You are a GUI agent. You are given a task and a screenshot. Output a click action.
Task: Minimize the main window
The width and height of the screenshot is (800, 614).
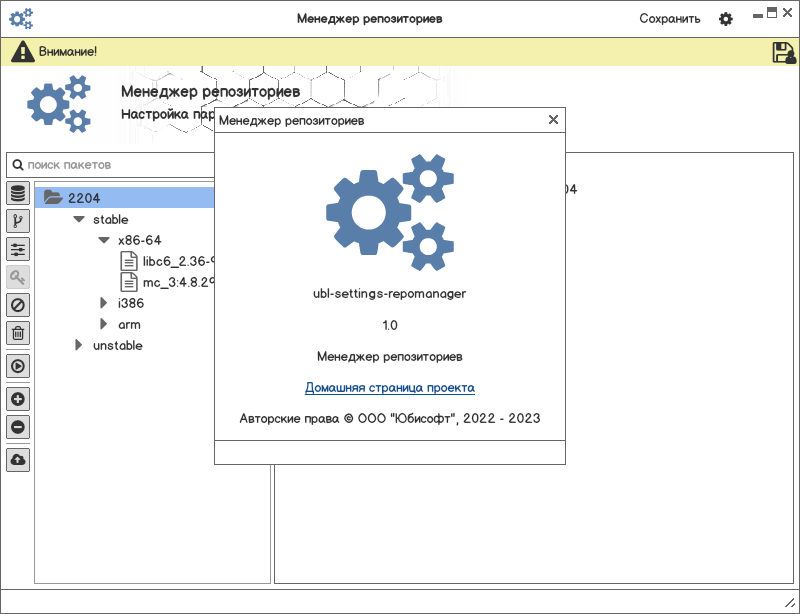[x=758, y=16]
